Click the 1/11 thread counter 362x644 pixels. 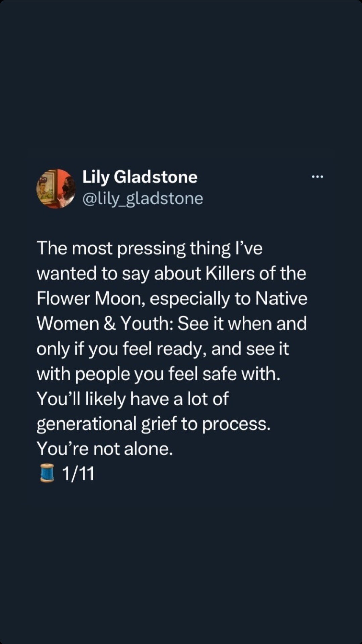[78, 474]
